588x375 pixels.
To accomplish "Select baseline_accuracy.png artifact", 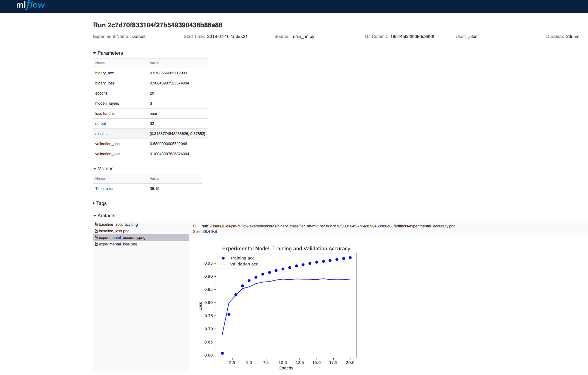I will (118, 224).
